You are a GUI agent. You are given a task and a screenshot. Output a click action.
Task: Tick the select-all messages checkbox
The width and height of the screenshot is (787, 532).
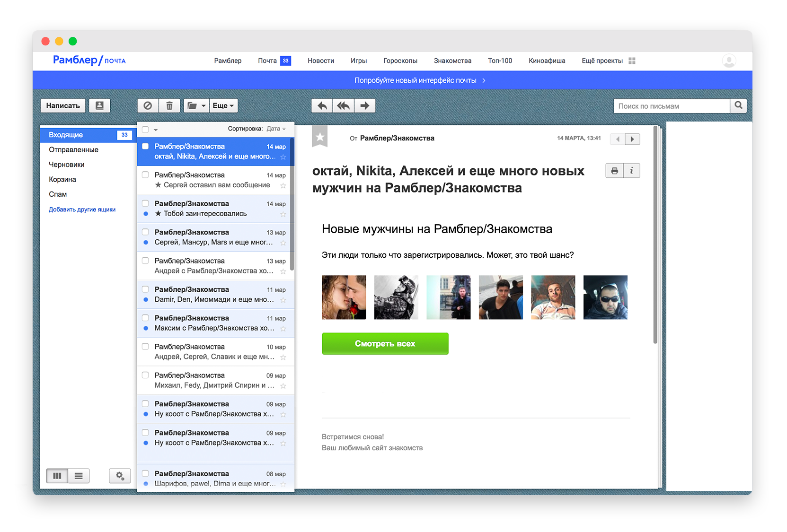click(x=145, y=129)
